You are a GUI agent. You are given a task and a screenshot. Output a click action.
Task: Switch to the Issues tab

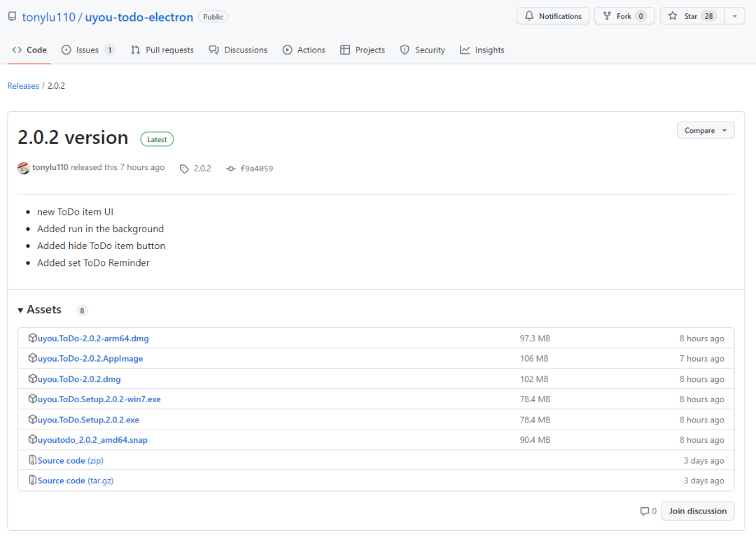[x=87, y=50]
